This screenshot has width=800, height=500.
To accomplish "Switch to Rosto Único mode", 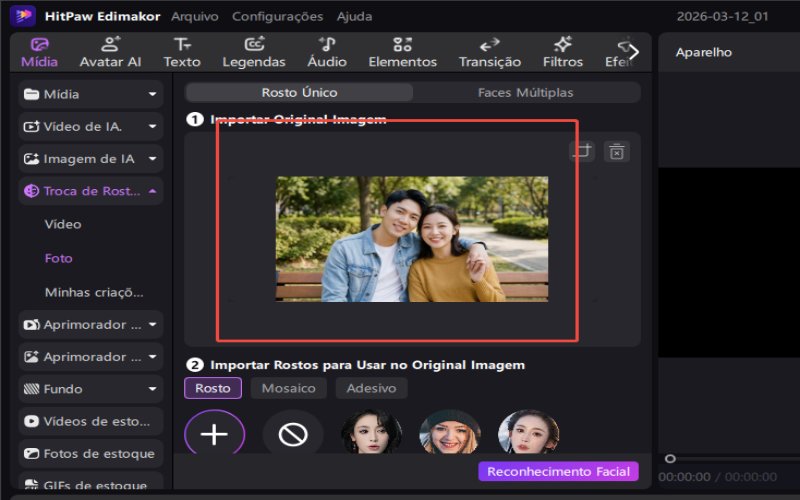I will (x=299, y=93).
